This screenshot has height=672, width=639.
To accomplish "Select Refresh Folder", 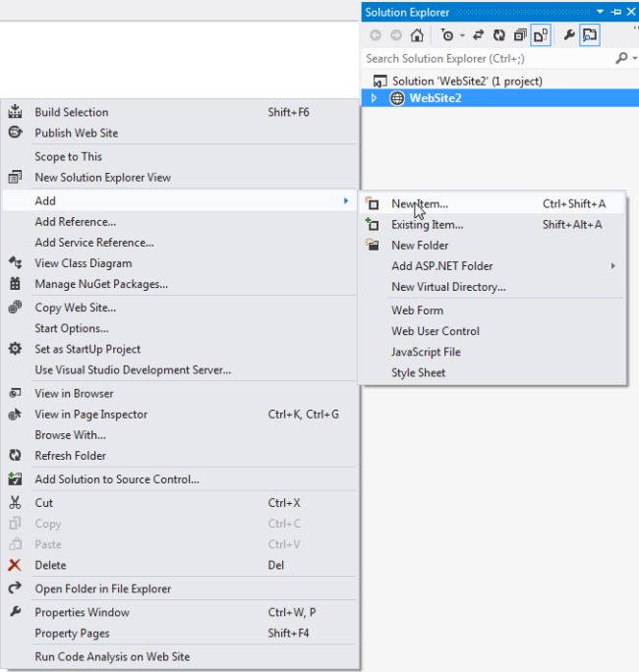I will coord(180,456).
